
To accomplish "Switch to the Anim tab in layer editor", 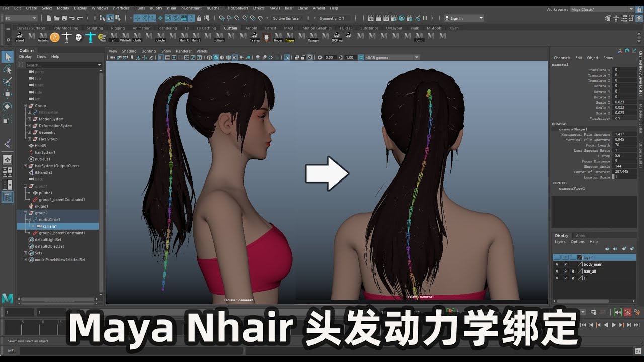I will coord(580,235).
